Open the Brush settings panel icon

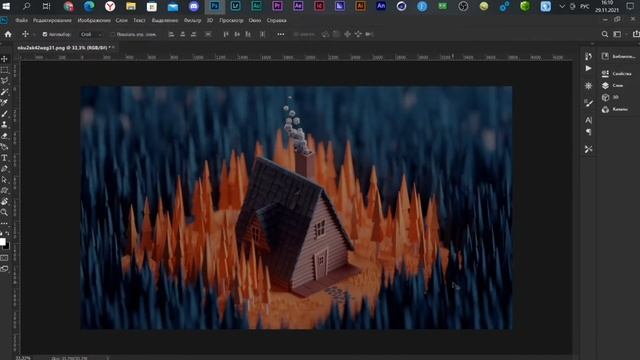pyautogui.click(x=588, y=103)
